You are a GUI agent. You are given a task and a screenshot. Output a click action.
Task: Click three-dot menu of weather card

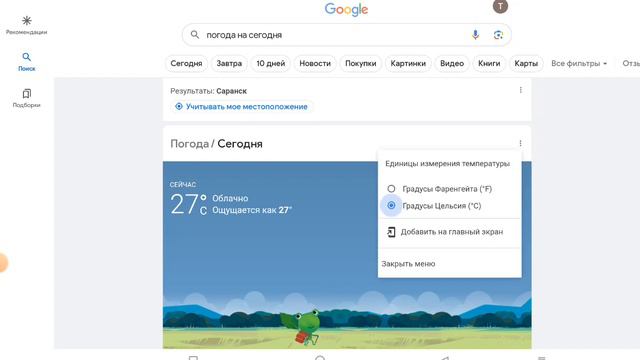tap(520, 143)
